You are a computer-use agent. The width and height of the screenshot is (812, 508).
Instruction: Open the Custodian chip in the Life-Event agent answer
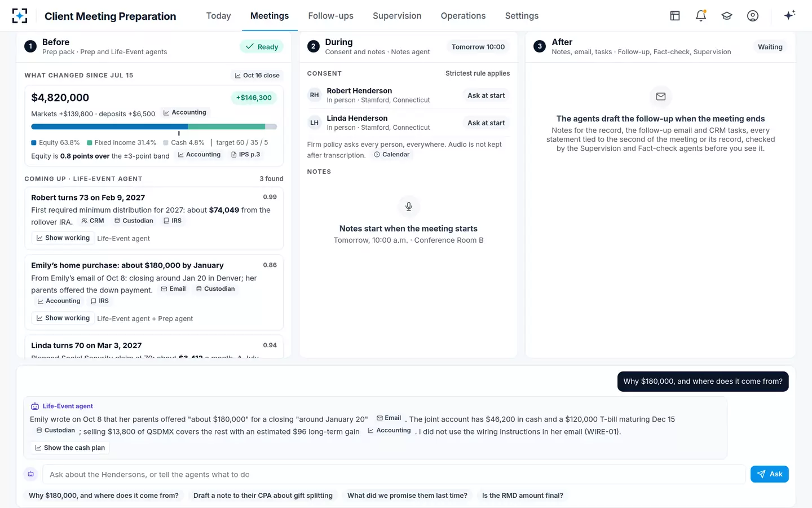coord(55,431)
